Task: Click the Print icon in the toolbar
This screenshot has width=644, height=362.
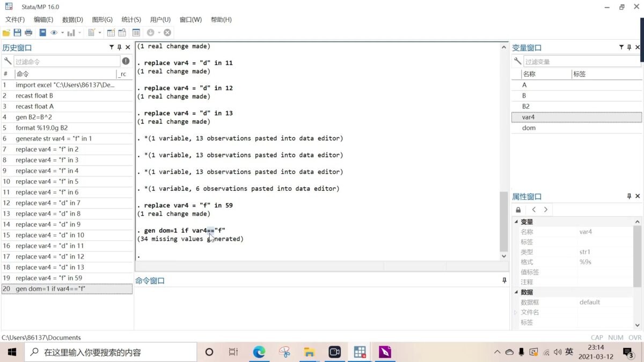Action: point(28,33)
